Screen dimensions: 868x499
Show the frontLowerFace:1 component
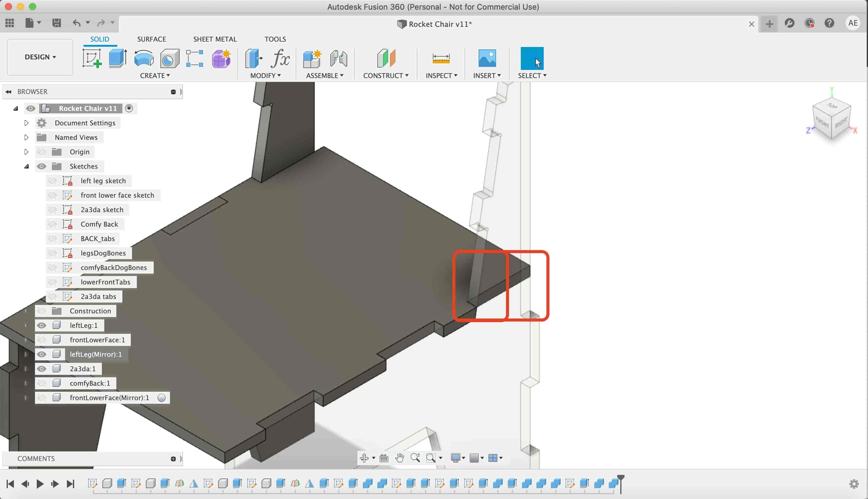[x=42, y=340]
